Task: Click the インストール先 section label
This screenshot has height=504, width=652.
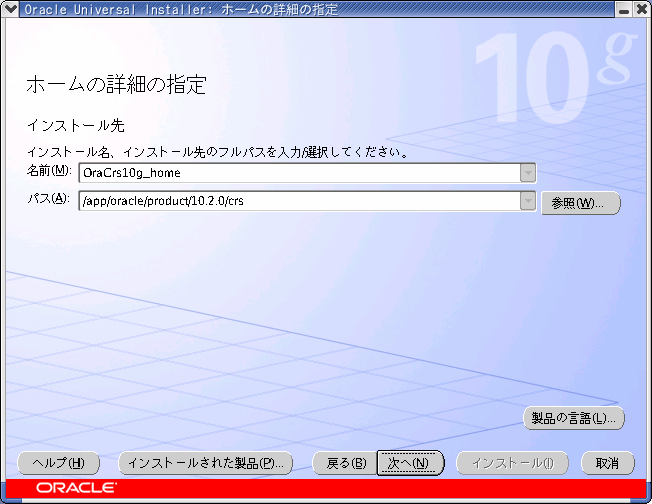Action: (x=76, y=125)
